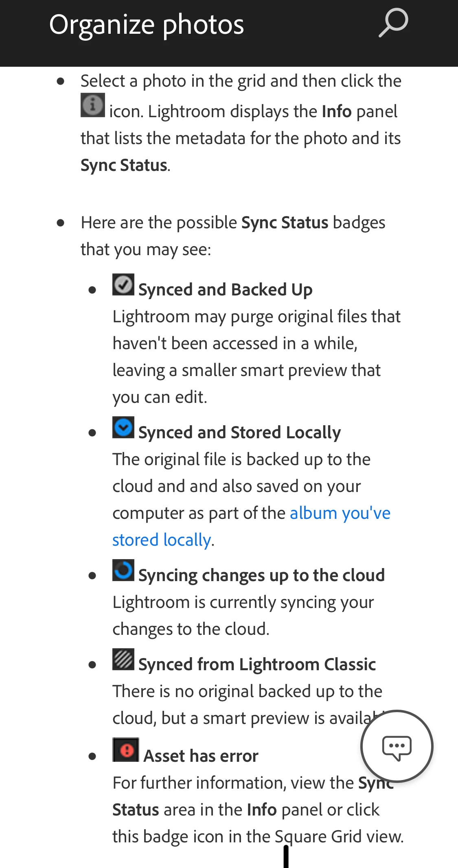Click the bold 'Info' word in the first bullet
The height and width of the screenshot is (868, 458).
coord(336,112)
